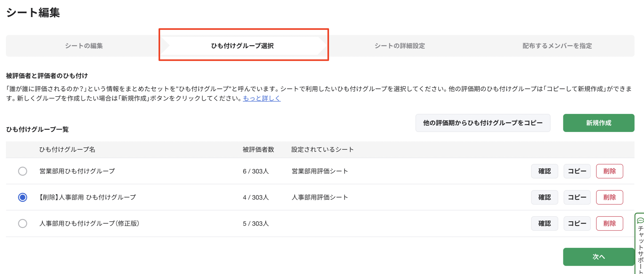Click 【削除】人事部用 ひも付けグループ name text
Screen dimensions: 644x274
(87, 197)
